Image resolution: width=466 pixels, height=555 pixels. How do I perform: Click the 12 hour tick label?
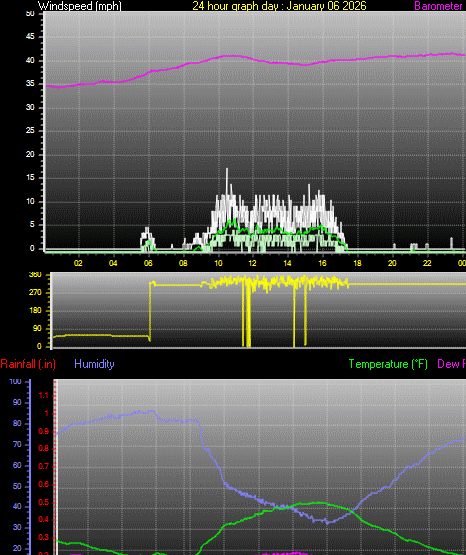(x=253, y=263)
